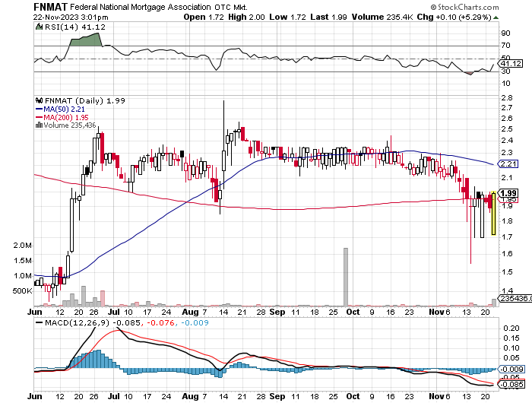The height and width of the screenshot is (403, 532).
Task: Click the 2.8 price scale label
Action: pyautogui.click(x=507, y=98)
